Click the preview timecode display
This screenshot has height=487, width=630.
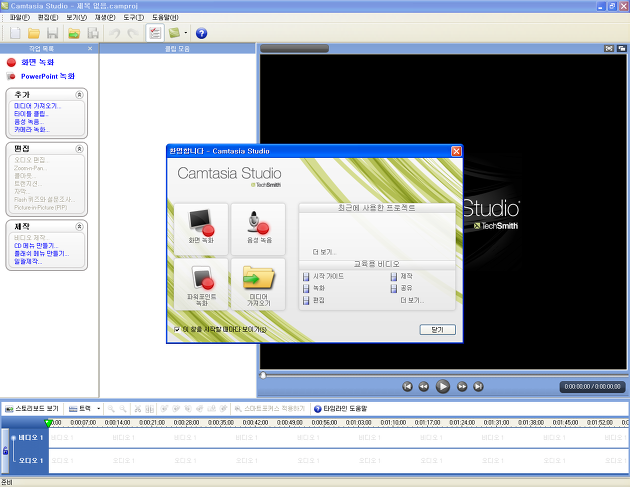tap(592, 387)
